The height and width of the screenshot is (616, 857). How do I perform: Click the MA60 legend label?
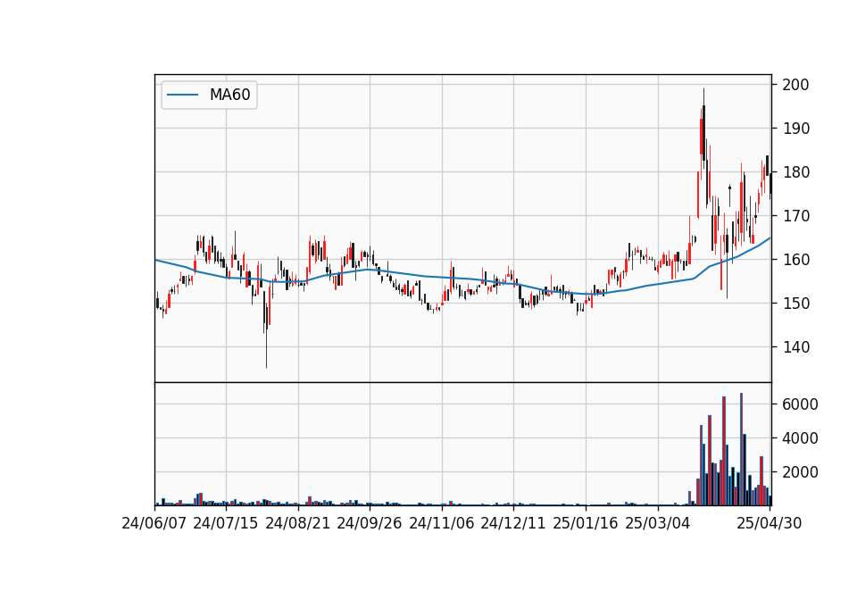click(229, 95)
